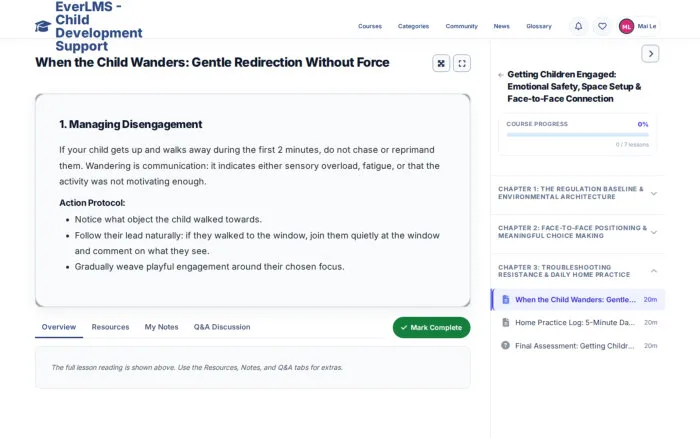Click the 0% progress value

tap(642, 125)
